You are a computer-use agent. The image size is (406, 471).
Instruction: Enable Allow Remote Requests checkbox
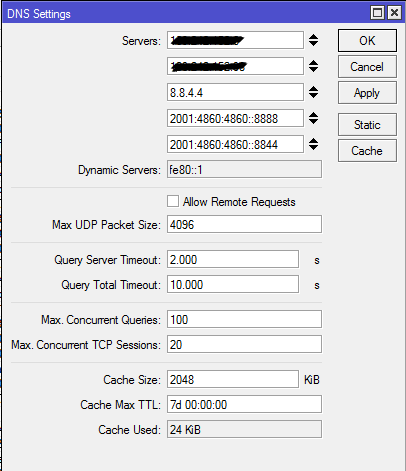[173, 201]
